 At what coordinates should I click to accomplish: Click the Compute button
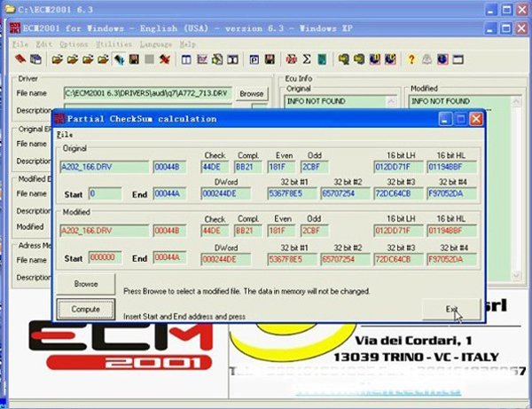[x=85, y=310]
